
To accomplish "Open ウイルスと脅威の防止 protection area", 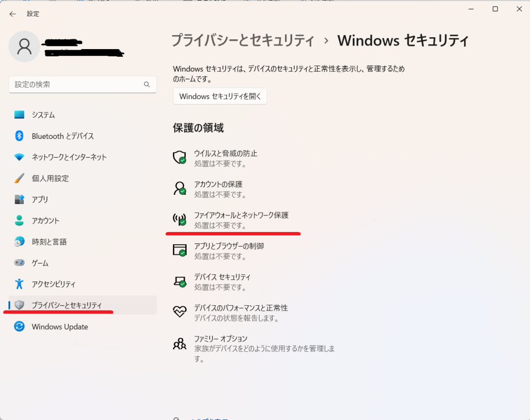I will click(215, 159).
